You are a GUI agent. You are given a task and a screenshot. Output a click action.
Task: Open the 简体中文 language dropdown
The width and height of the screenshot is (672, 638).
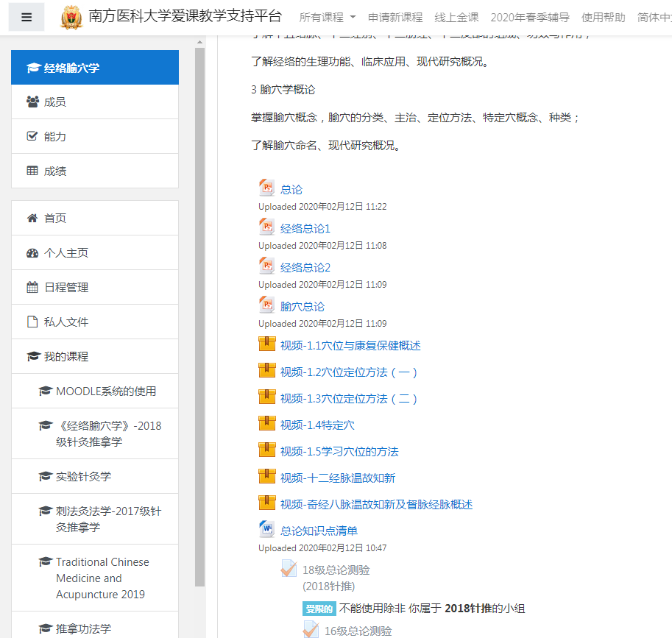click(x=654, y=17)
